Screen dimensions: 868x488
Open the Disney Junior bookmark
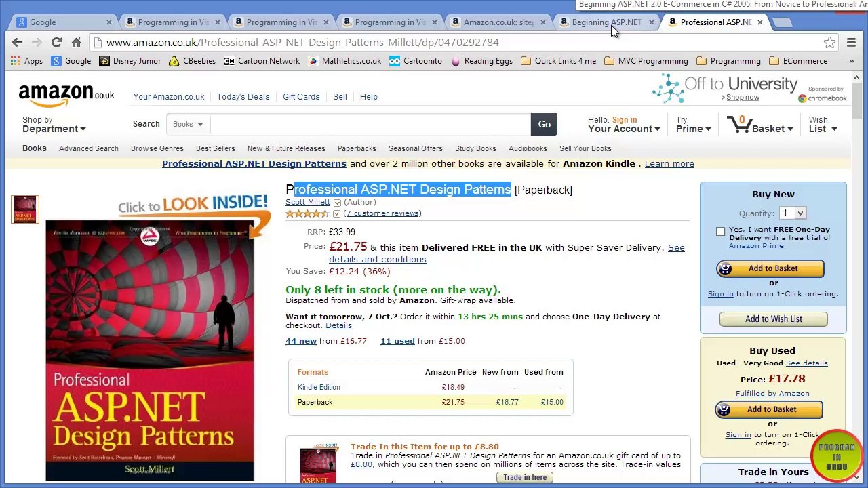pyautogui.click(x=130, y=61)
